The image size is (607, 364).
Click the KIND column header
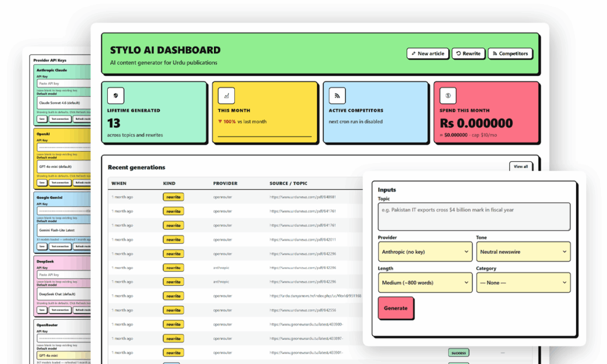pos(169,184)
